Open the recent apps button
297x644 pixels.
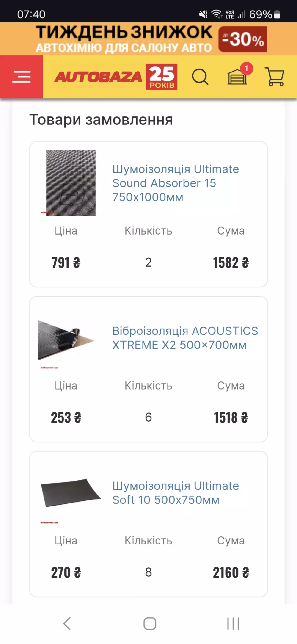tap(233, 624)
